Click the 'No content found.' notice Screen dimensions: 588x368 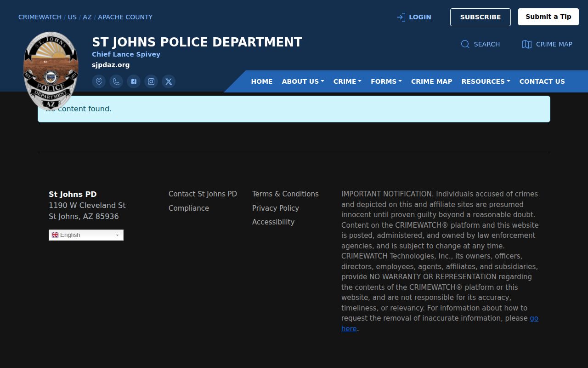(294, 109)
